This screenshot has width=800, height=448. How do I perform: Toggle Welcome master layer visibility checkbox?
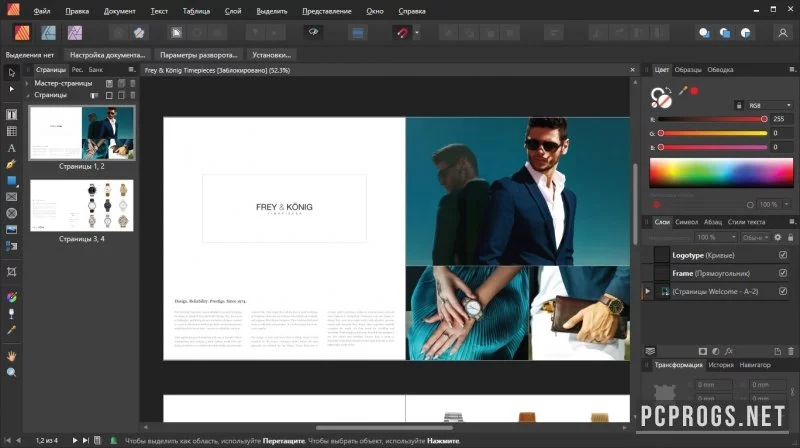coord(783,291)
